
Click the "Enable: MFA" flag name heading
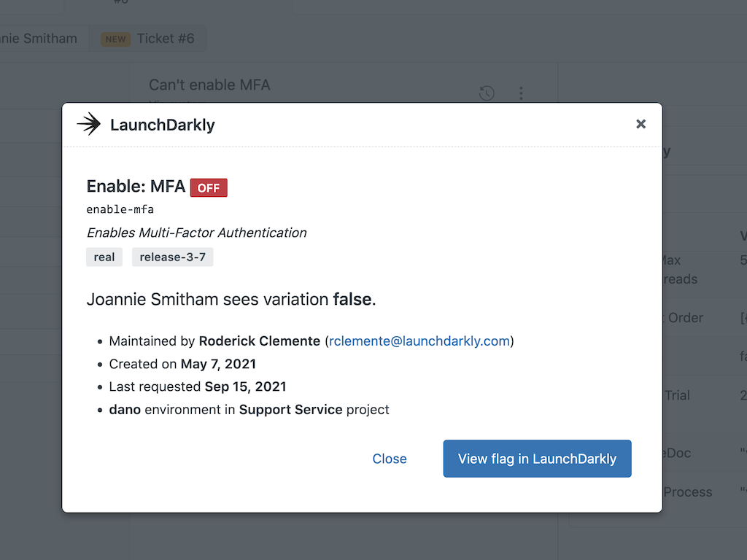(x=136, y=187)
